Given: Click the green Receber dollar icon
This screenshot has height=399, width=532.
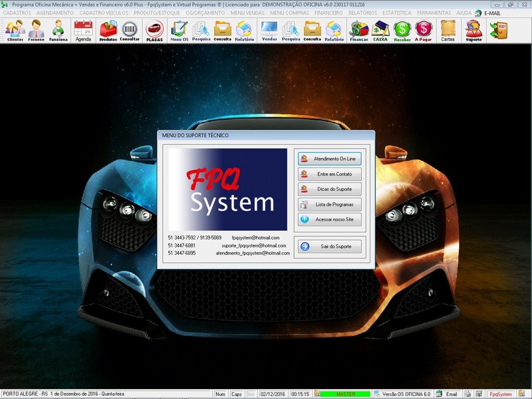Looking at the screenshot, I should [402, 31].
